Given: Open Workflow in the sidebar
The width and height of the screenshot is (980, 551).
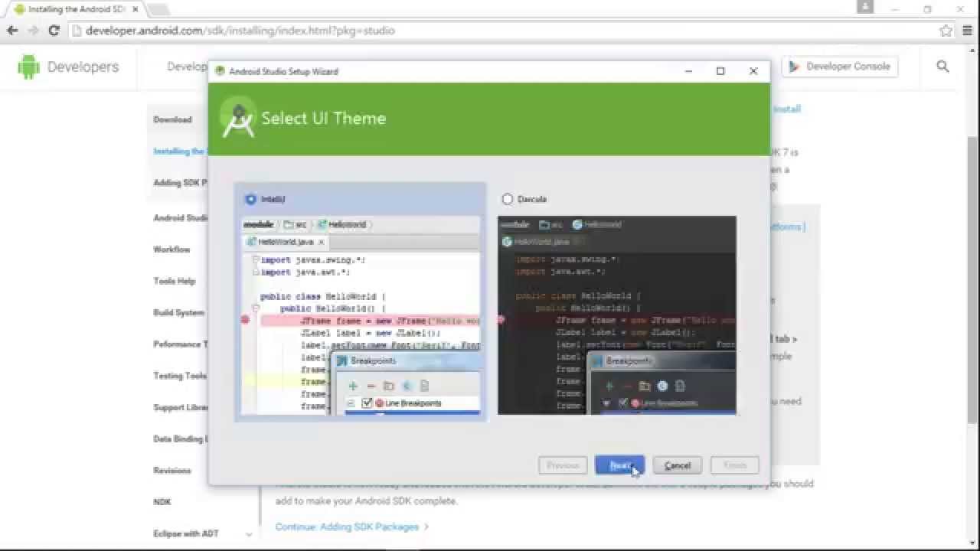Looking at the screenshot, I should [x=171, y=249].
